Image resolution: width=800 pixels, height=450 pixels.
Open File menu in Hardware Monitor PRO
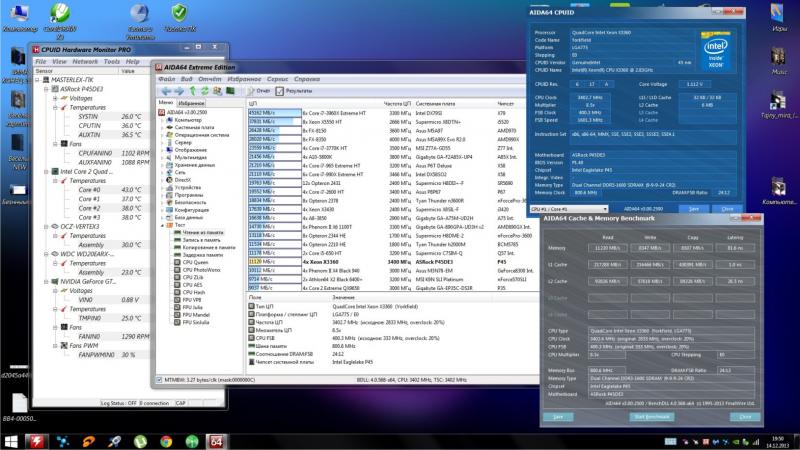pos(40,61)
